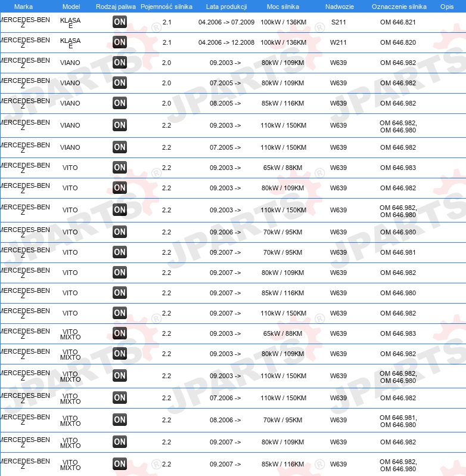Click the Lata produkcji column header
The image size is (466, 476).
[x=226, y=7]
